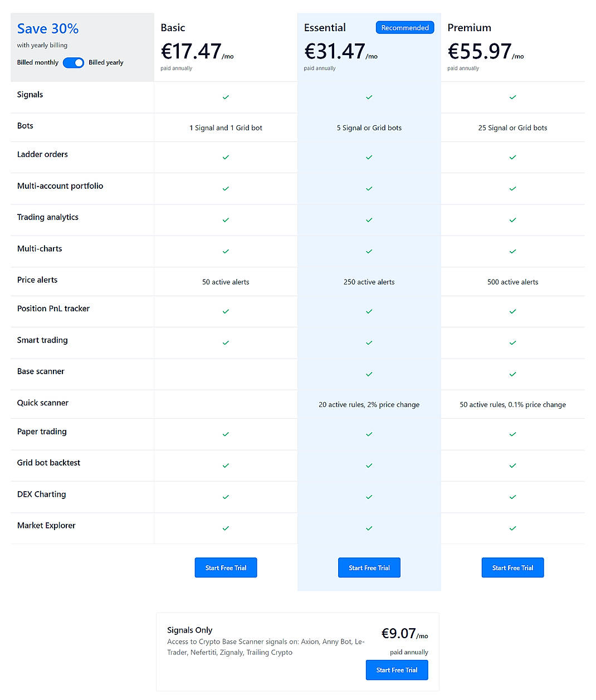
Task: Click the Position PnL tracker checkmark for Premium
Action: point(512,311)
